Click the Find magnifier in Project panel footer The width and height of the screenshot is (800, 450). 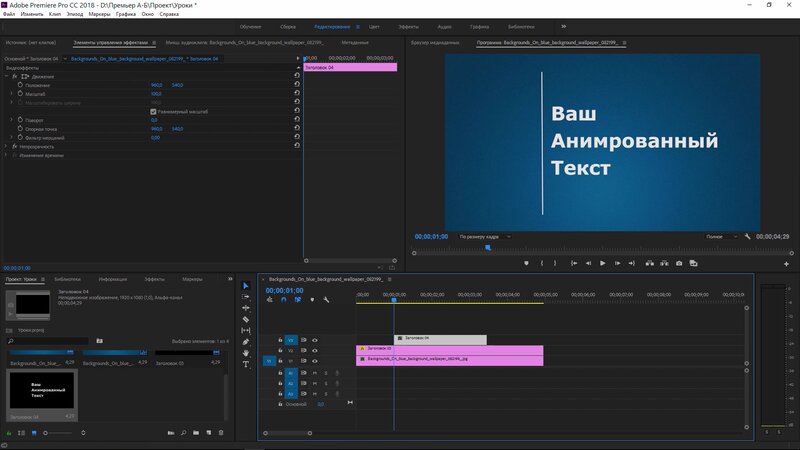pyautogui.click(x=184, y=433)
